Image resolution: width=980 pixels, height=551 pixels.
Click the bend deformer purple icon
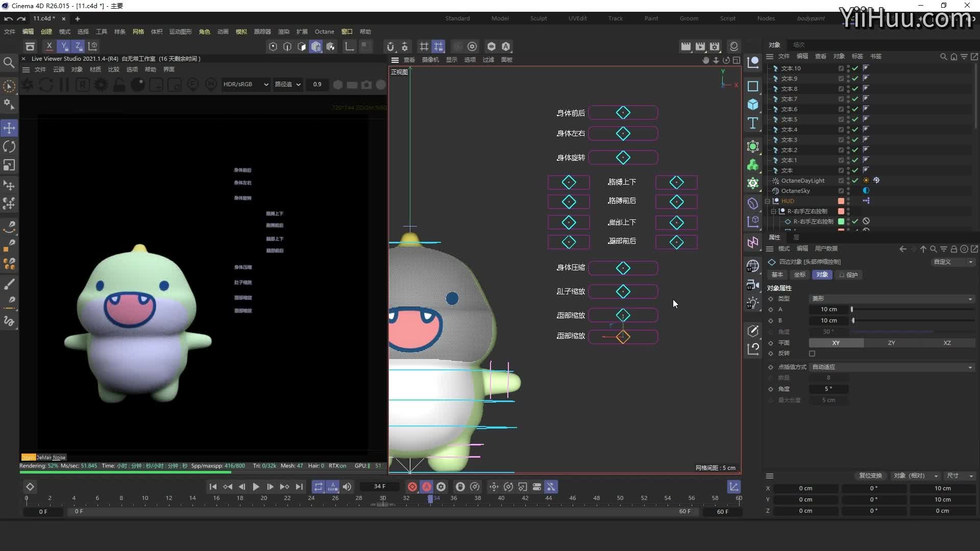[753, 204]
